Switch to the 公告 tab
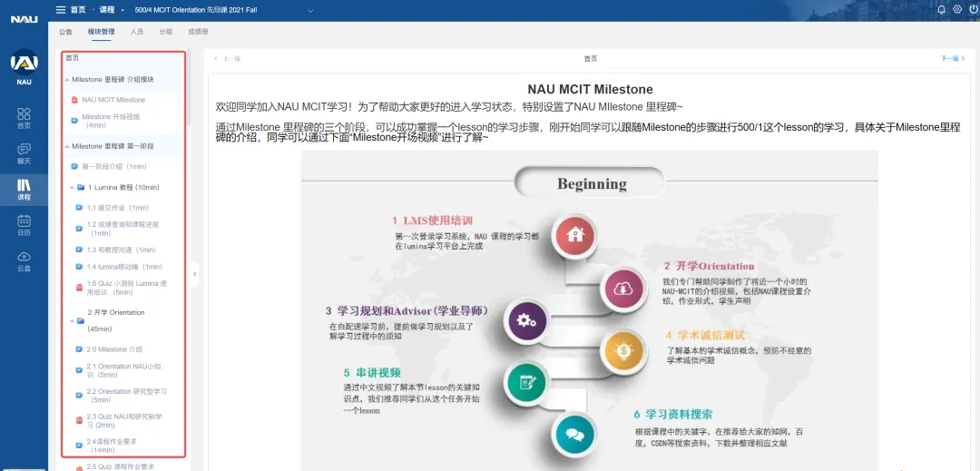This screenshot has width=980, height=471. pyautogui.click(x=65, y=32)
